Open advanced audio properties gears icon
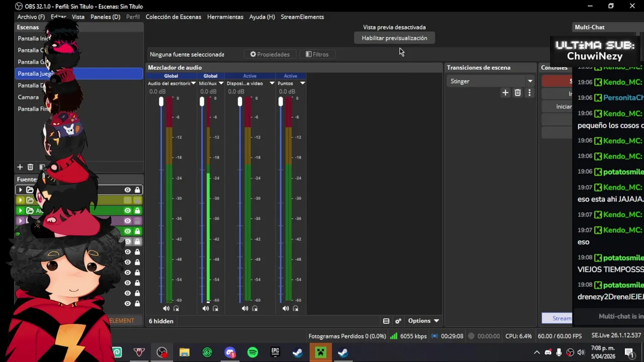 tap(398, 321)
